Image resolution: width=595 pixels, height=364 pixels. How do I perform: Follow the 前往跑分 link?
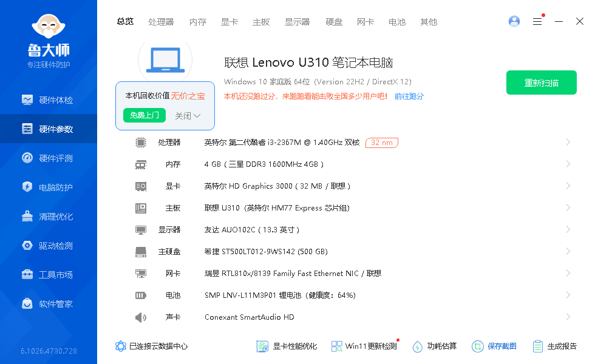coord(409,96)
